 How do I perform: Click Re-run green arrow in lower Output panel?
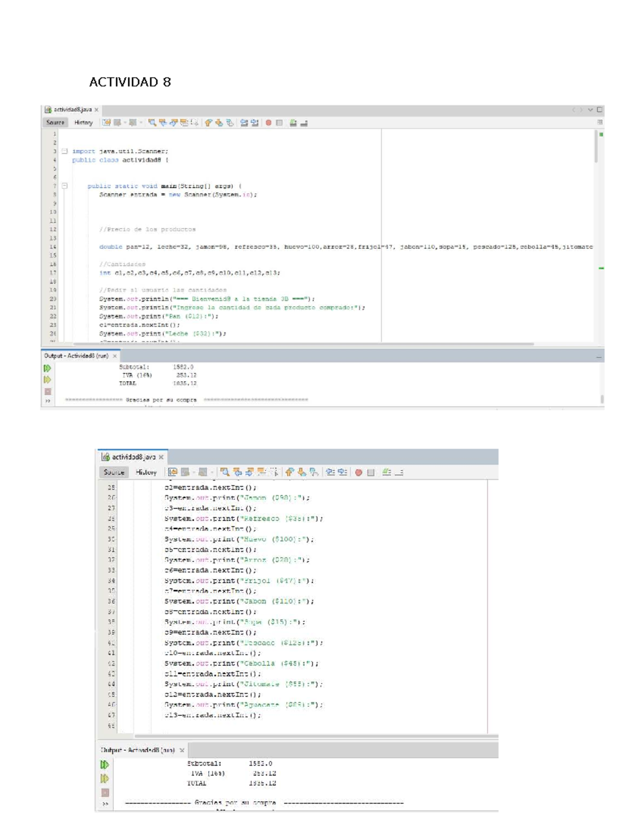tap(105, 764)
